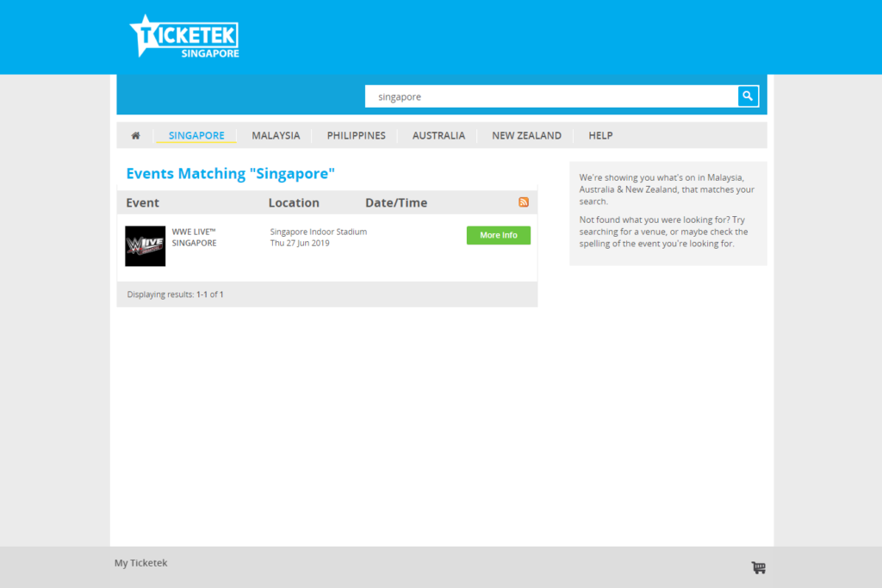Go to the home icon in navigation
This screenshot has width=882, height=588.
pos(135,135)
